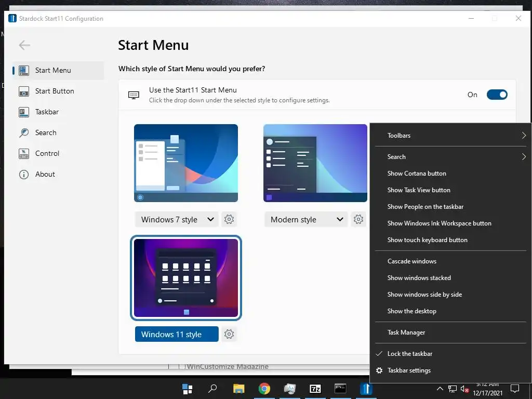Open File Explorer from the taskbar
The height and width of the screenshot is (399, 532).
coord(238,389)
